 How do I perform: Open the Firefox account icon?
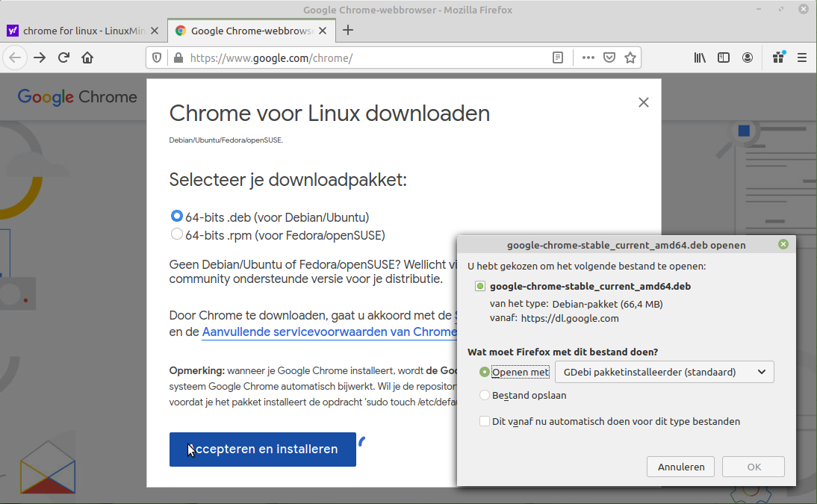click(x=748, y=57)
